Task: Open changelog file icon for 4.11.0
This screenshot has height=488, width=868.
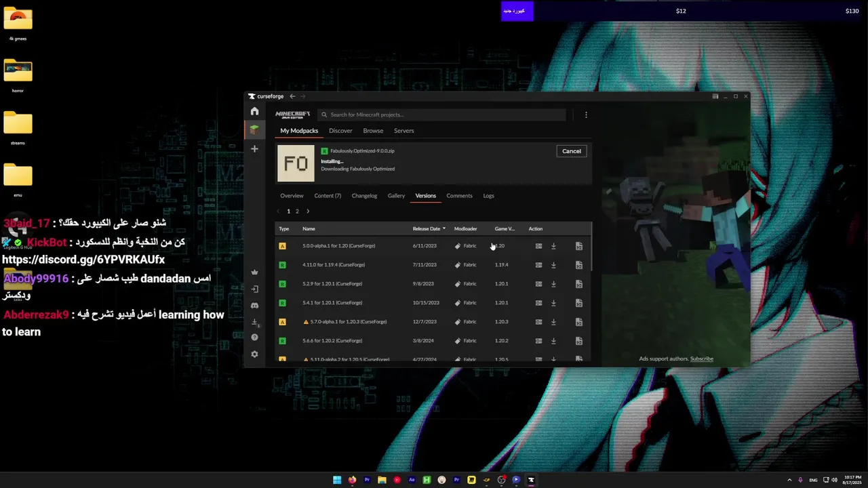Action: (578, 265)
